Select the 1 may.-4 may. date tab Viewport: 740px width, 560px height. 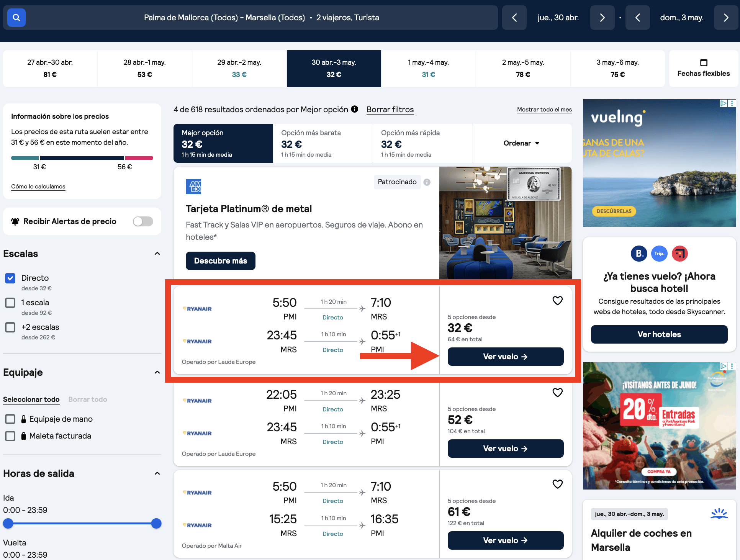click(x=428, y=69)
